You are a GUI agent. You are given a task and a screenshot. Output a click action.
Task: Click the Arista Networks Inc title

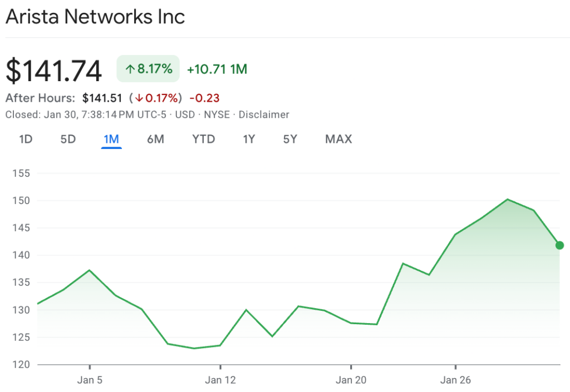pyautogui.click(x=95, y=17)
